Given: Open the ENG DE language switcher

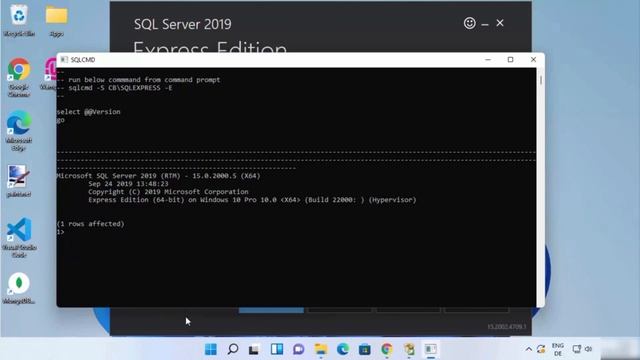Looking at the screenshot, I should [x=558, y=349].
